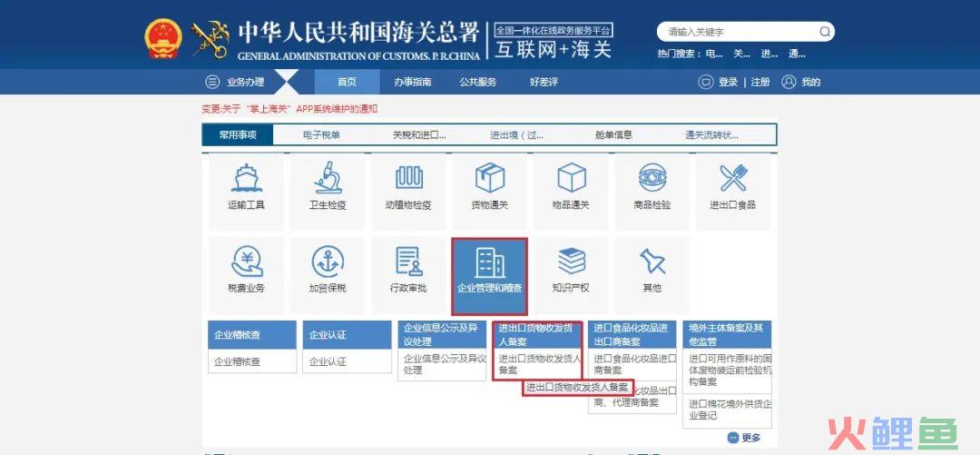This screenshot has width=980, height=455.
Task: Click the customs key emblem logo
Action: 211,40
